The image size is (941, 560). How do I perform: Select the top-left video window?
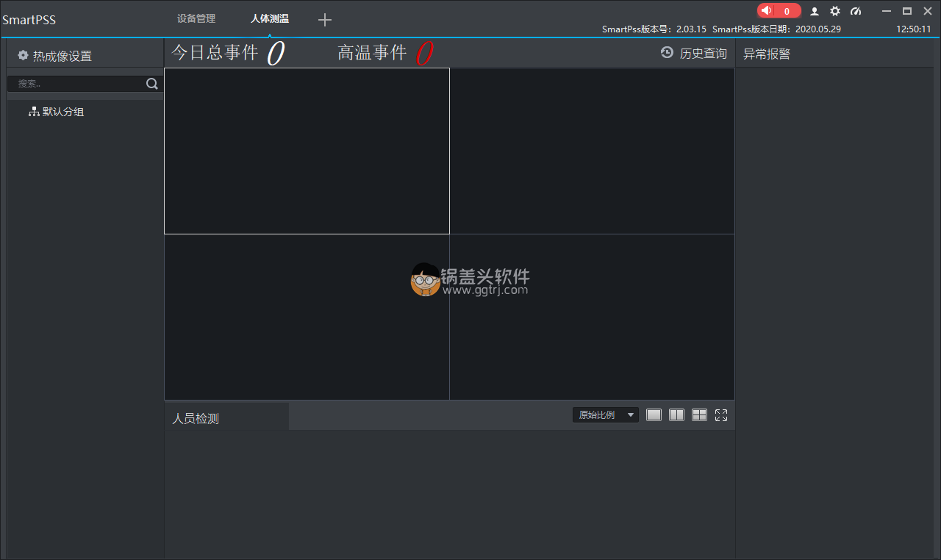tap(307, 151)
